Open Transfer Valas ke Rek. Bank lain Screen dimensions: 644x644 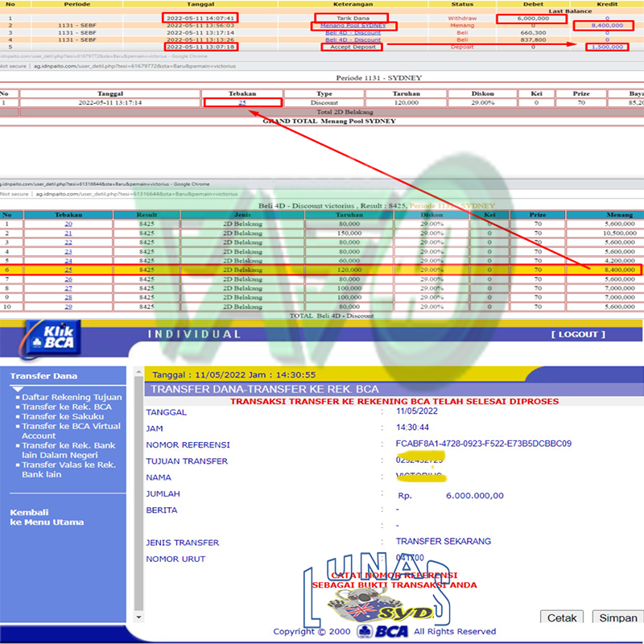68,469
